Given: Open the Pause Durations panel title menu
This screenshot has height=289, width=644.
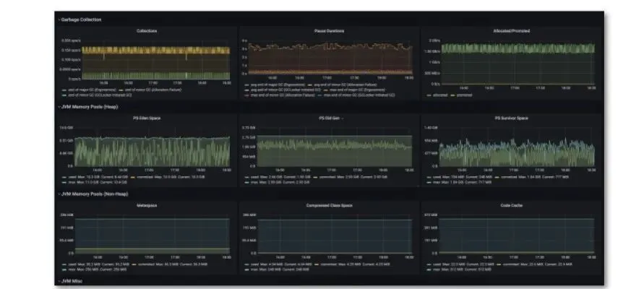Looking at the screenshot, I should click(329, 31).
